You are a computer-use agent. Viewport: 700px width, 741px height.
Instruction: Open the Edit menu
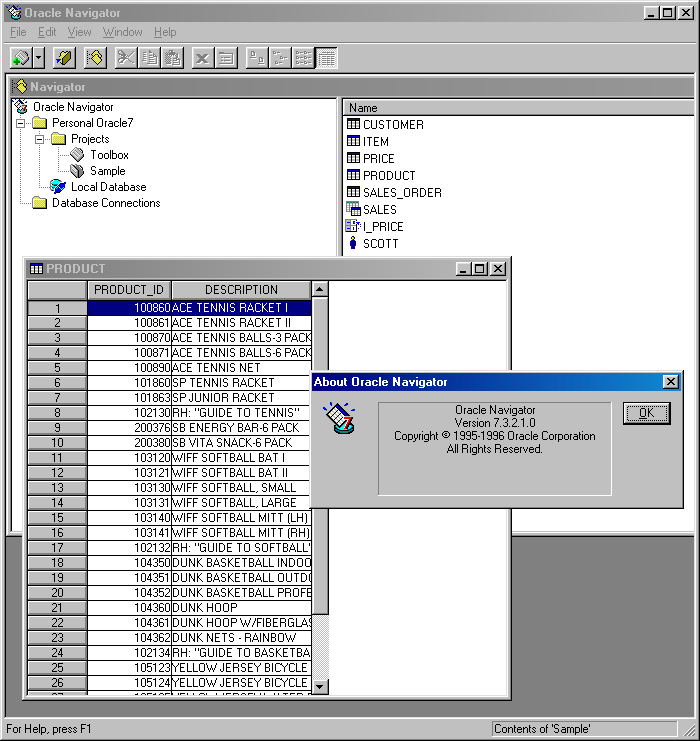tap(47, 32)
